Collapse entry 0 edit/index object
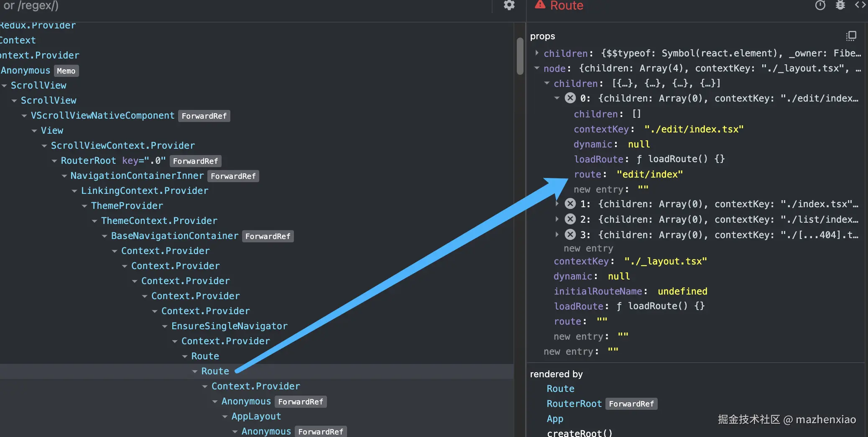The width and height of the screenshot is (868, 437). (557, 98)
